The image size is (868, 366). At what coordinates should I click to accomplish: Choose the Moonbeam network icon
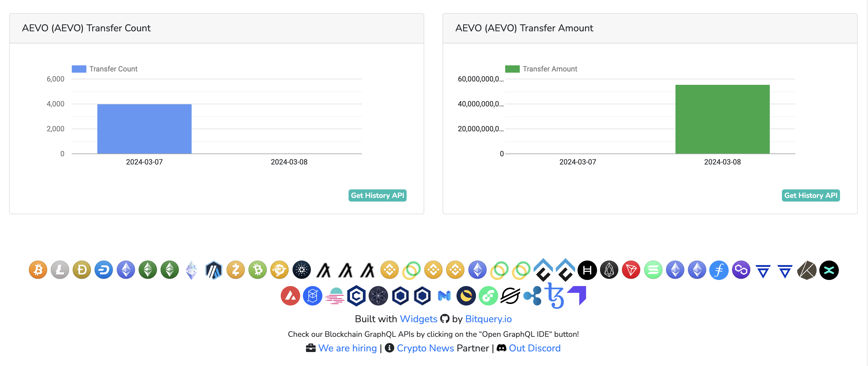pyautogui.click(x=335, y=296)
